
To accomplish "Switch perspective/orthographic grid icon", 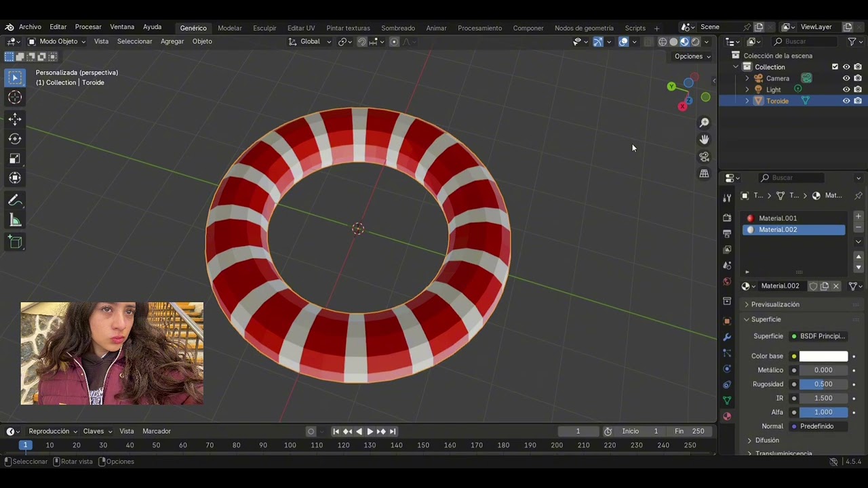I will tap(705, 174).
